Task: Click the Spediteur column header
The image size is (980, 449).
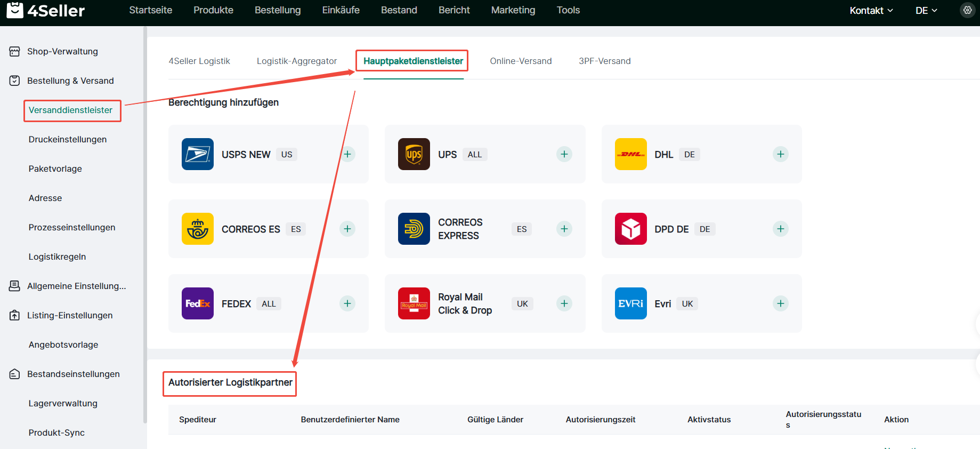Action: pos(198,419)
